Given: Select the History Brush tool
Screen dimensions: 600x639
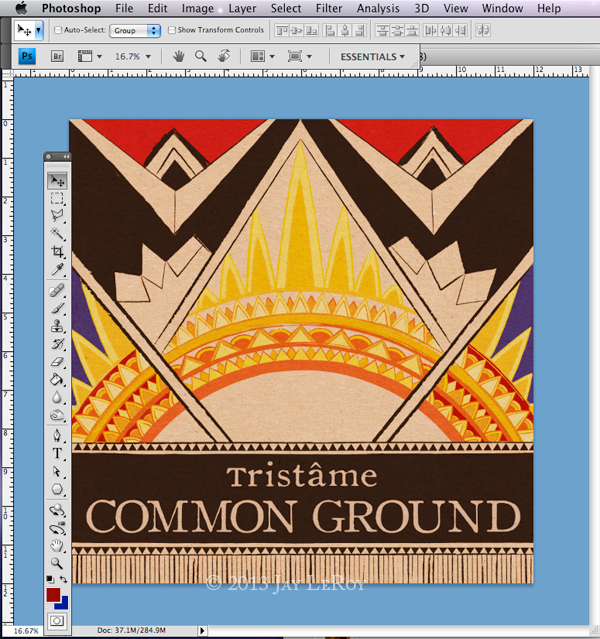Looking at the screenshot, I should 57,344.
